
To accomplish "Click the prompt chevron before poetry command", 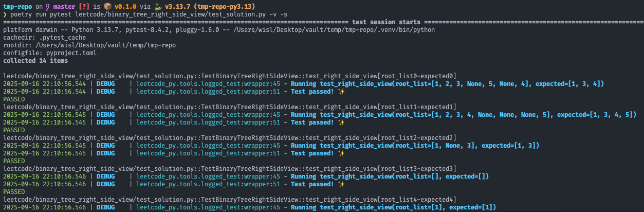I will tap(5, 14).
